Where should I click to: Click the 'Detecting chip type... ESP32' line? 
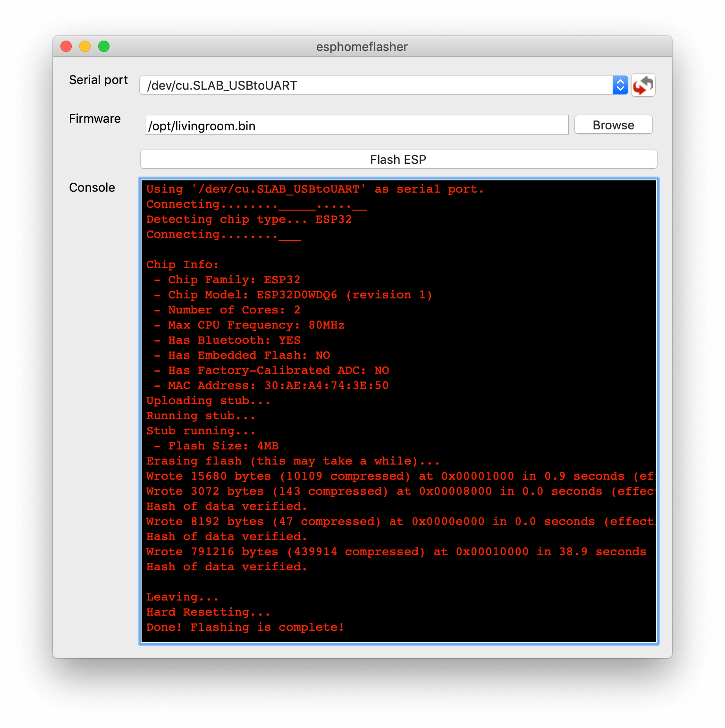point(249,220)
